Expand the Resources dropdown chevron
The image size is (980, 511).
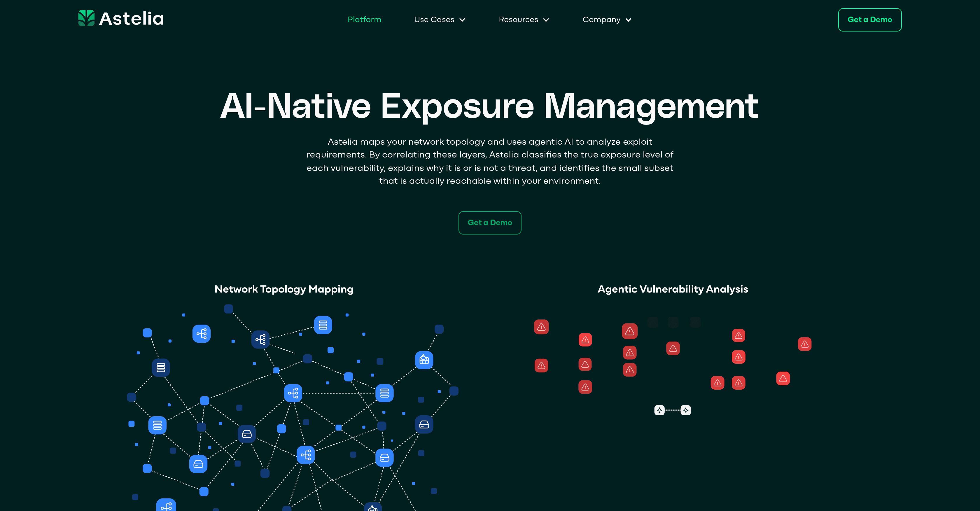click(546, 20)
